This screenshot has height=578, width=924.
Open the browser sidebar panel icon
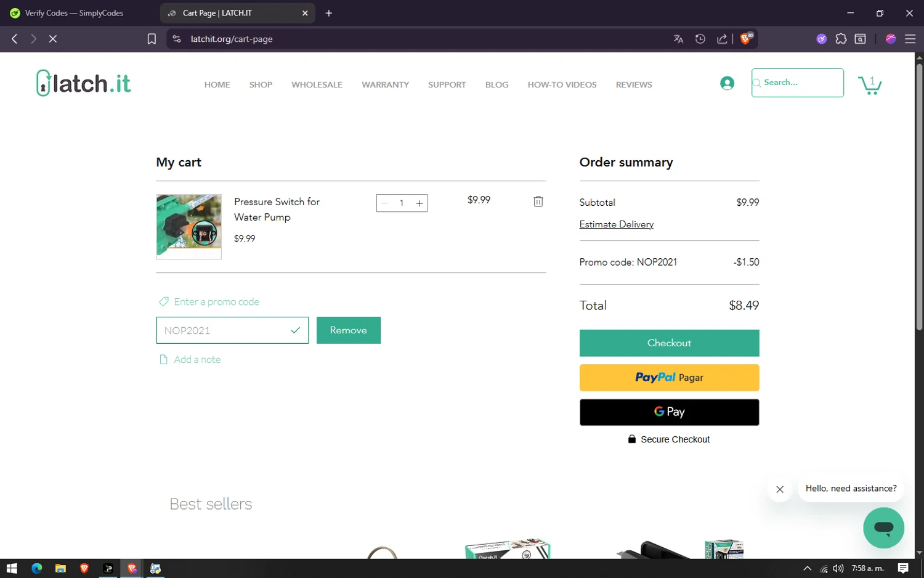[861, 39]
